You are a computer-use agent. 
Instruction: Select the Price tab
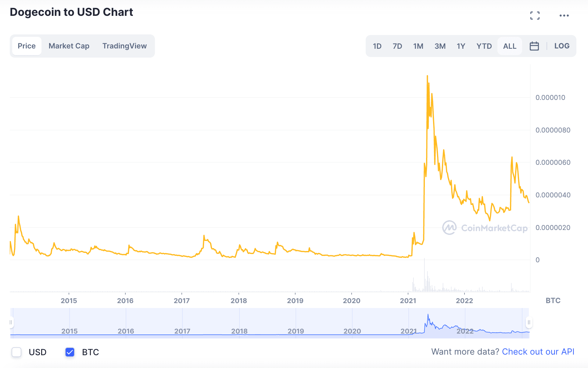point(27,46)
